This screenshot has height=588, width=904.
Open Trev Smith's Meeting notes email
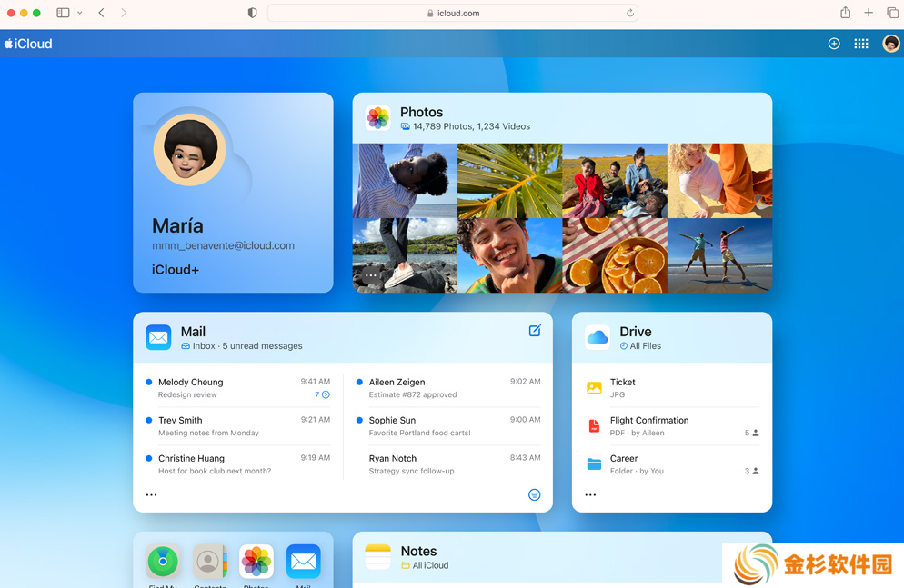point(238,426)
